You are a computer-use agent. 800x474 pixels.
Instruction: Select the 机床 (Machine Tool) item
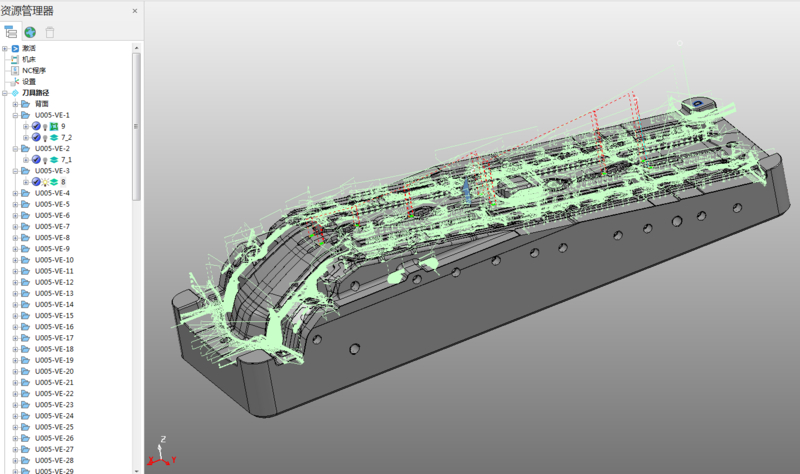tap(28, 59)
